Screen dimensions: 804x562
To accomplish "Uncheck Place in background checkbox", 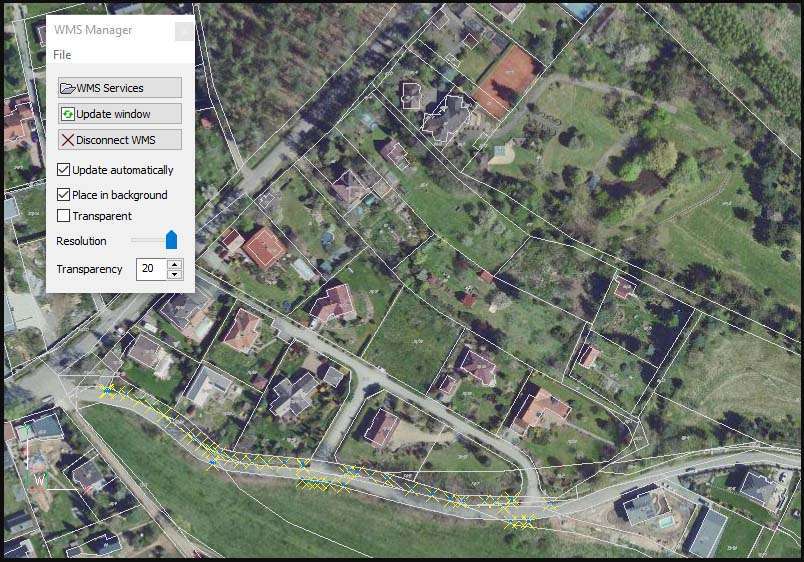I will tap(64, 194).
